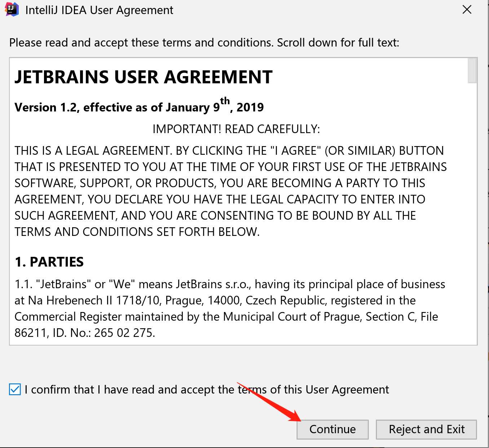The image size is (489, 448).
Task: Click 'TERMS AND CONDITIONS SET FORTH BELOW.' line
Action: [137, 232]
